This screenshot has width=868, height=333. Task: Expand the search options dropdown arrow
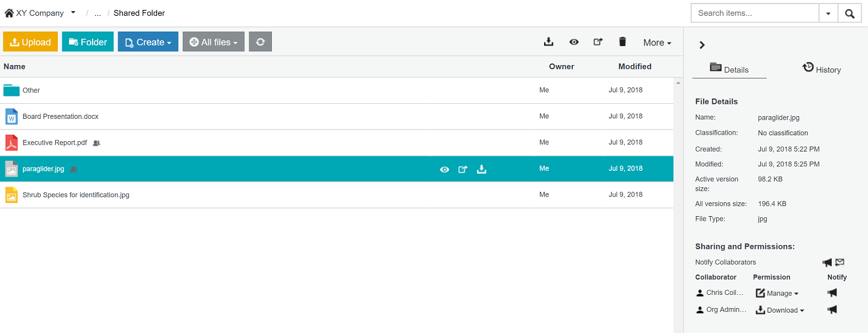828,13
